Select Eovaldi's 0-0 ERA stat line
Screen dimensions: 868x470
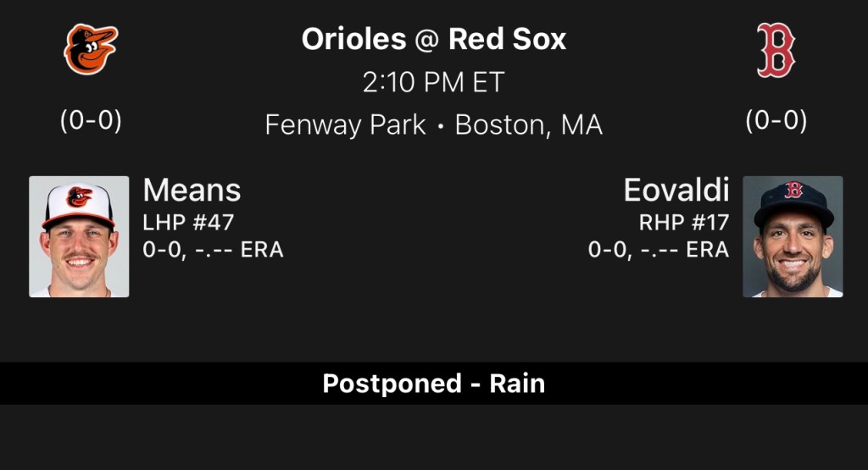[659, 250]
